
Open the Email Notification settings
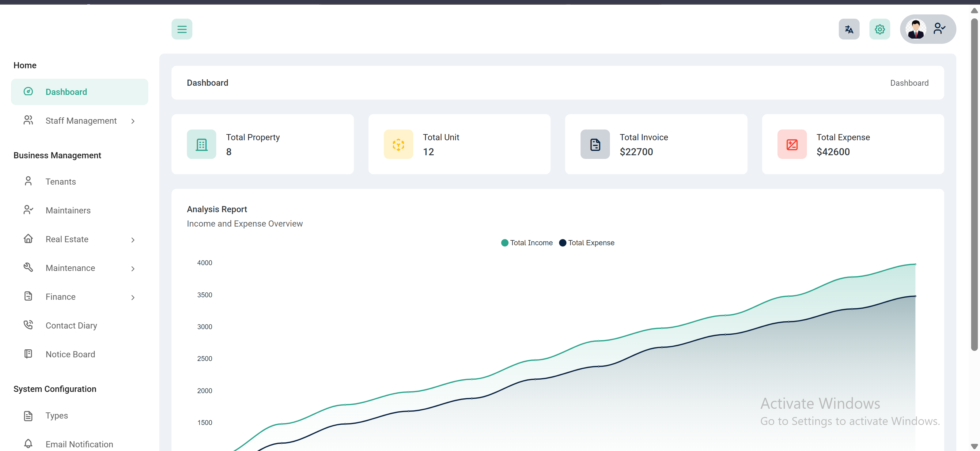point(80,444)
